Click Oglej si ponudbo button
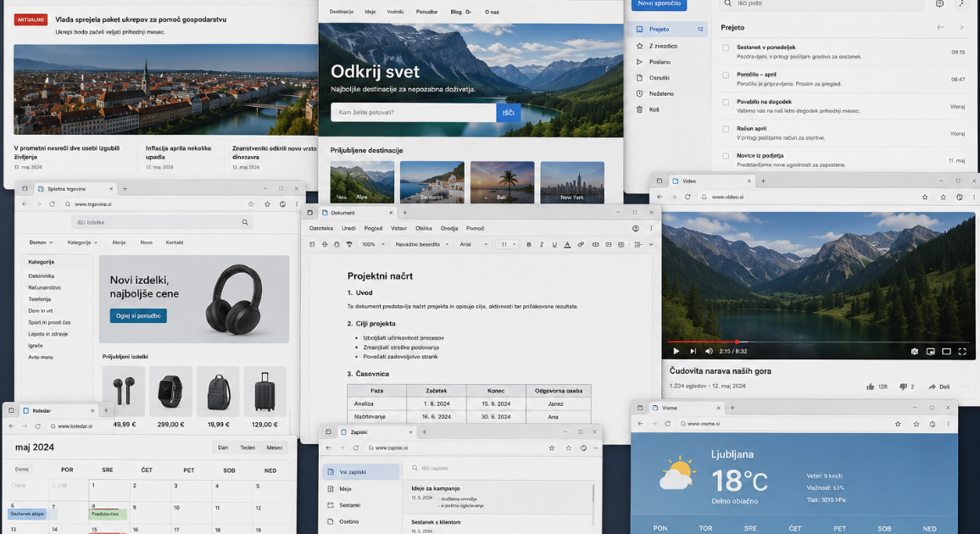980x534 pixels. 138,316
